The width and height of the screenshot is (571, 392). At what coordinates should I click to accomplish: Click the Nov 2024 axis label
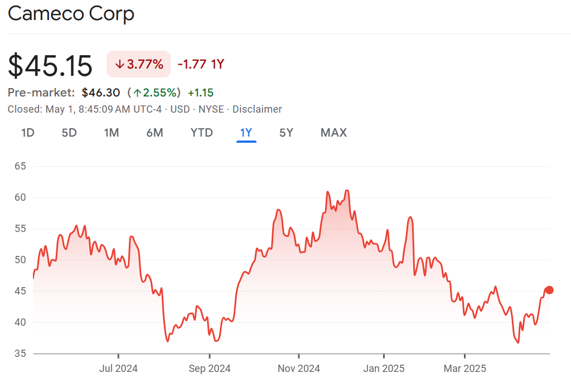pos(299,369)
